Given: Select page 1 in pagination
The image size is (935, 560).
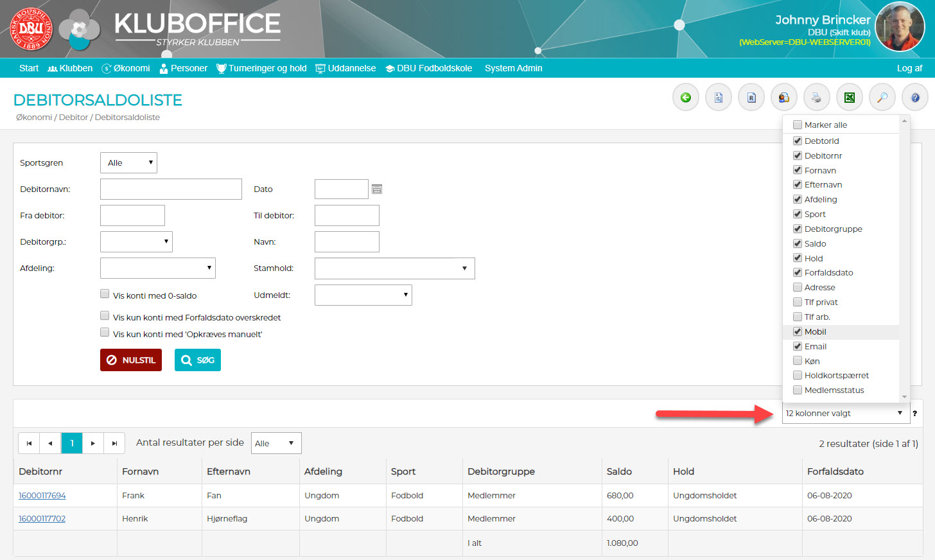Looking at the screenshot, I should [x=72, y=443].
